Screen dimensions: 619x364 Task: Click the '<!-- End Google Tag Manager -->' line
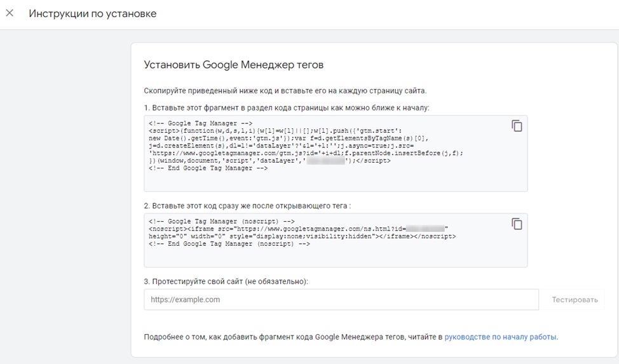pos(208,168)
